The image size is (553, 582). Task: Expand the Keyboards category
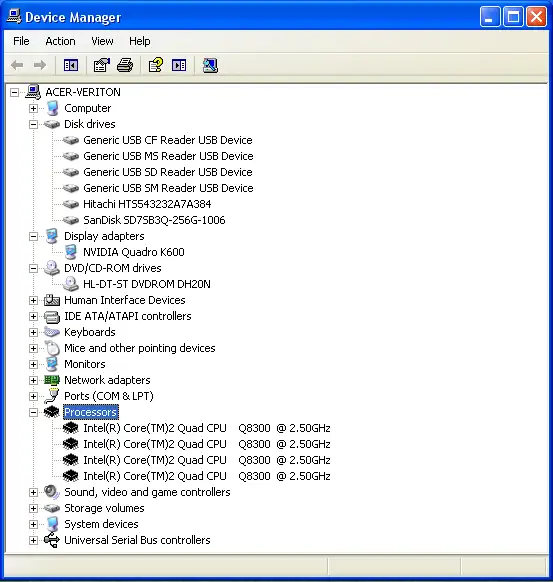coord(33,332)
